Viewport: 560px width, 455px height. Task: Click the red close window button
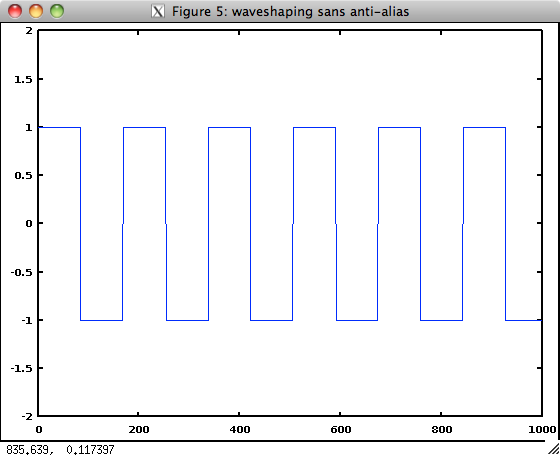coord(15,11)
